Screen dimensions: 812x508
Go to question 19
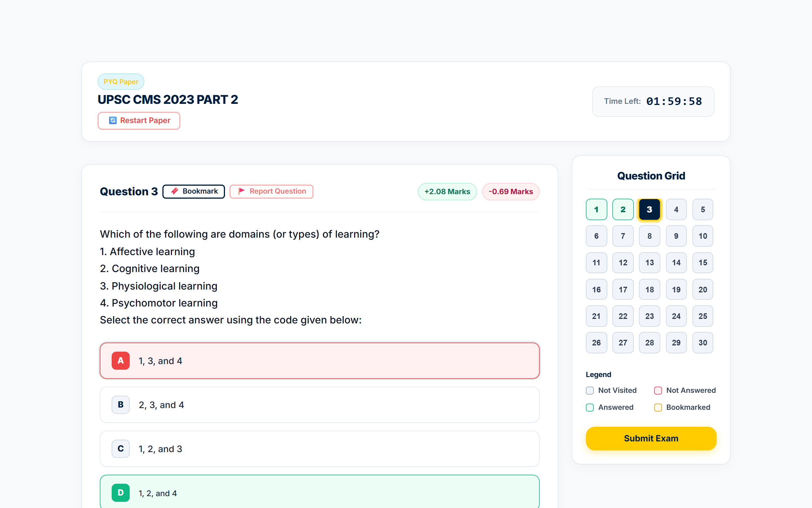point(676,289)
